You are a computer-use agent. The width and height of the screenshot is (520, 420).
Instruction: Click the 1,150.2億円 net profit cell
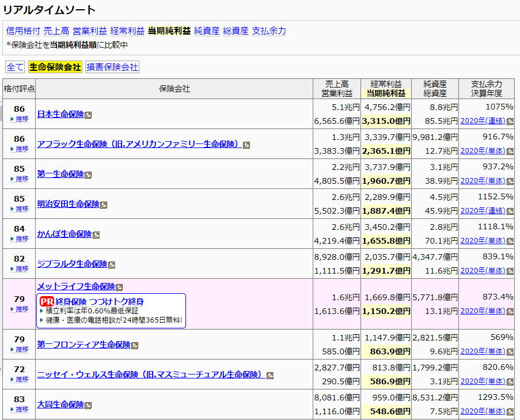(386, 311)
